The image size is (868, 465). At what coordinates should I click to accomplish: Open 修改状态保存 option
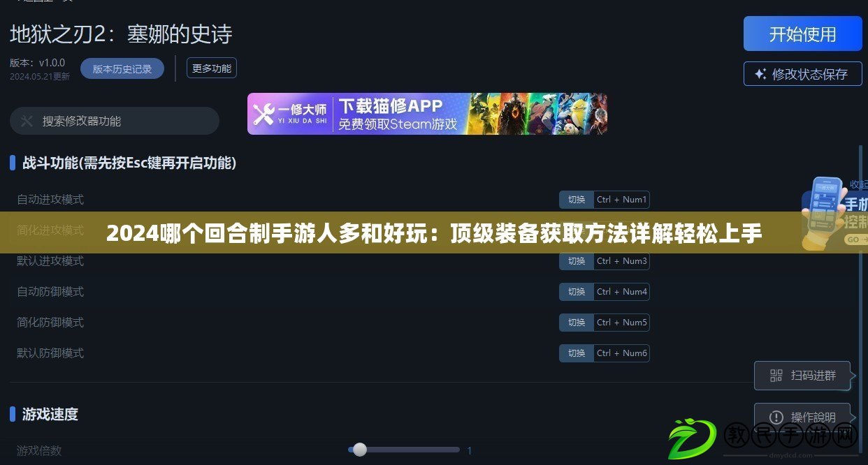[x=802, y=74]
